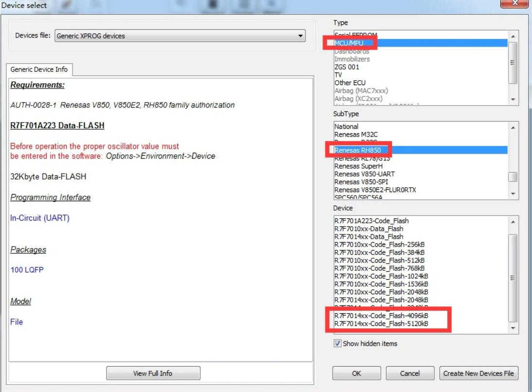
Task: Click the File model text
Action: tap(17, 322)
